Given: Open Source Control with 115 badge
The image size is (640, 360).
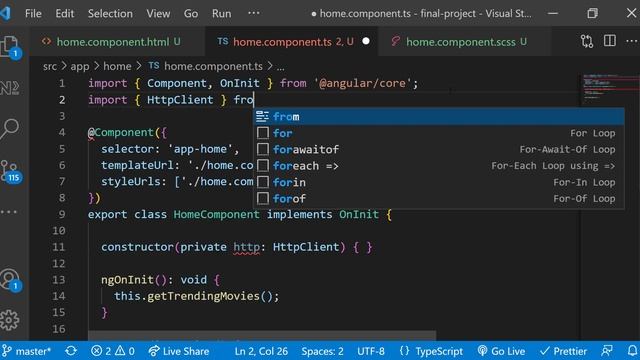Looking at the screenshot, I should 11,171.
